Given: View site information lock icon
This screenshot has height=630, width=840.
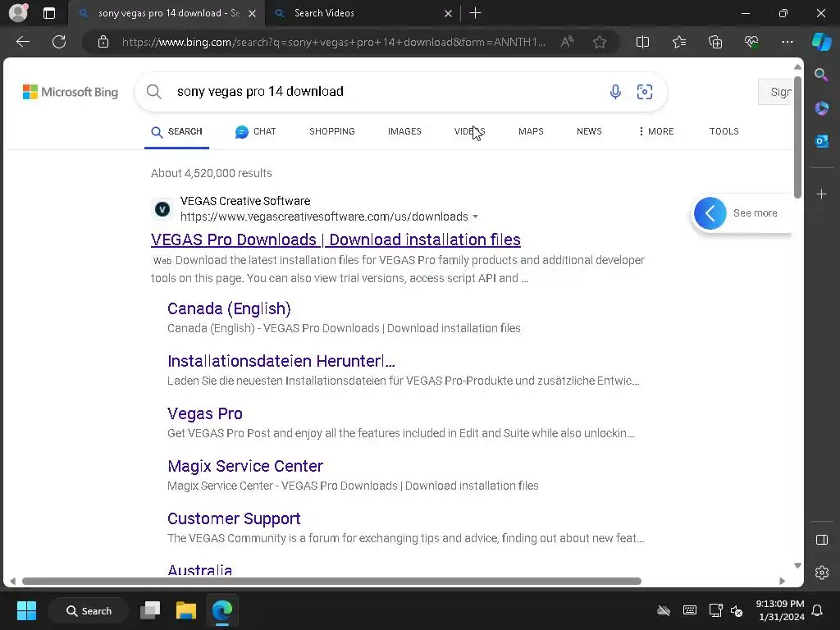Looking at the screenshot, I should [103, 42].
